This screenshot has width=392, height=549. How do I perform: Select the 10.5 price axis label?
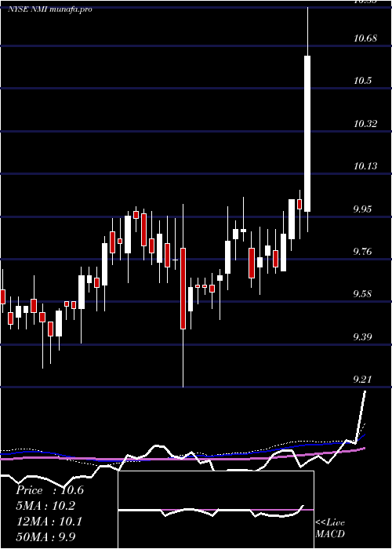362,81
